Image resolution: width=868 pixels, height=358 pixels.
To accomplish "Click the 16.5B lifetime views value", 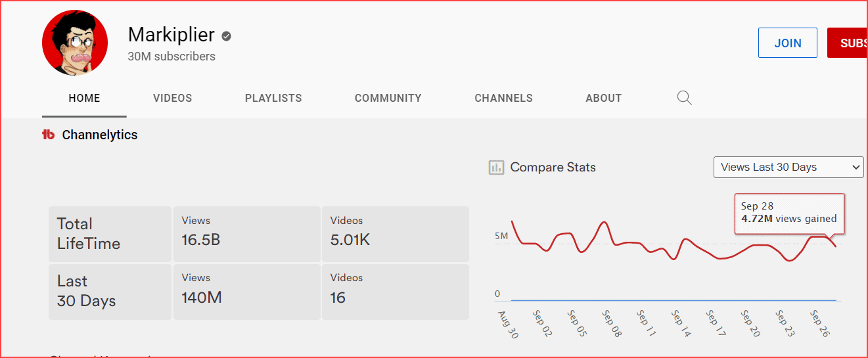I will [x=200, y=240].
